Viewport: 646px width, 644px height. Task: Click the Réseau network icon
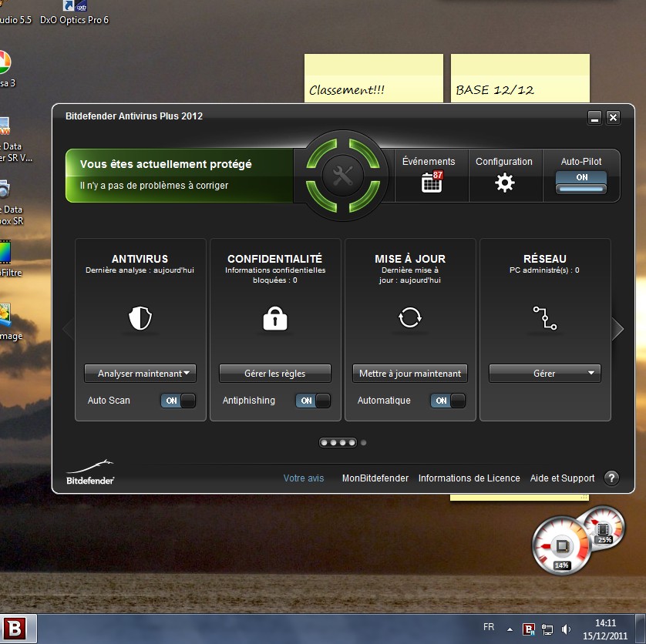point(545,318)
